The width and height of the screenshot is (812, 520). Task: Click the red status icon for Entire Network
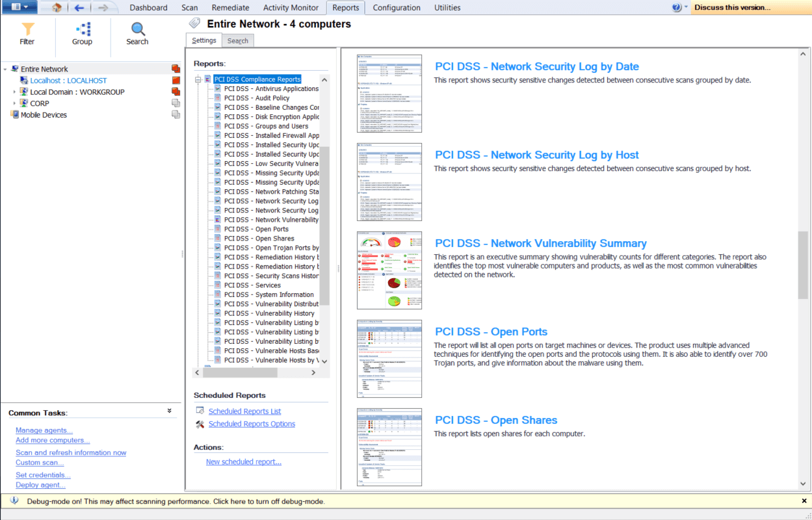point(176,69)
